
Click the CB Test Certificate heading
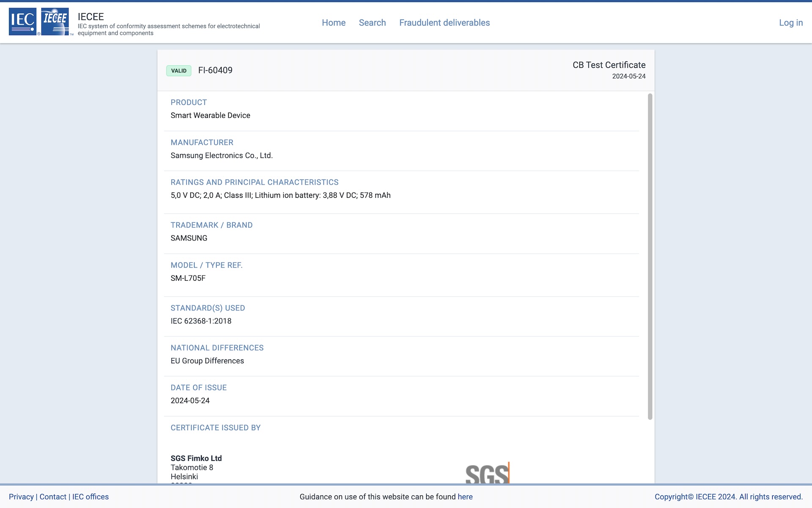(609, 65)
